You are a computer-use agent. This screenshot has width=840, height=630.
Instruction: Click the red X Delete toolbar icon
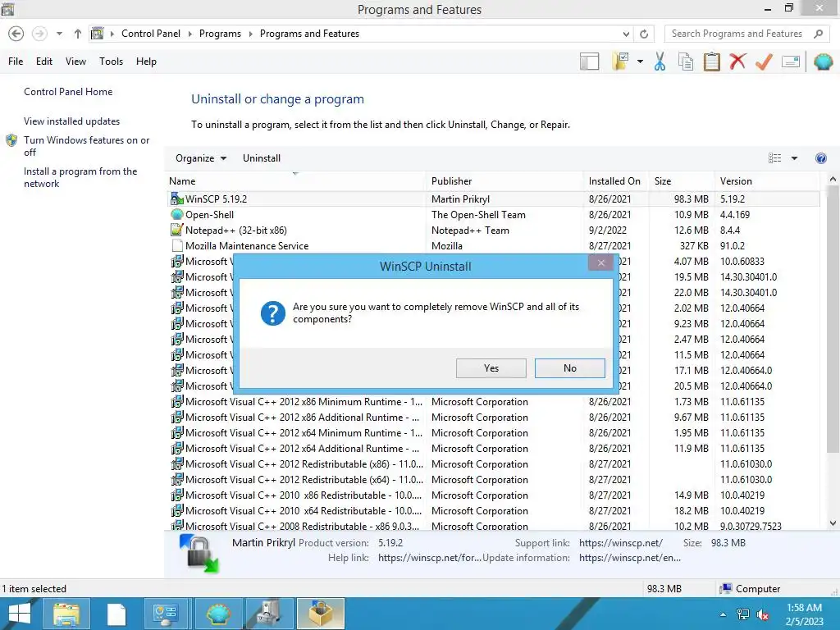pyautogui.click(x=737, y=62)
